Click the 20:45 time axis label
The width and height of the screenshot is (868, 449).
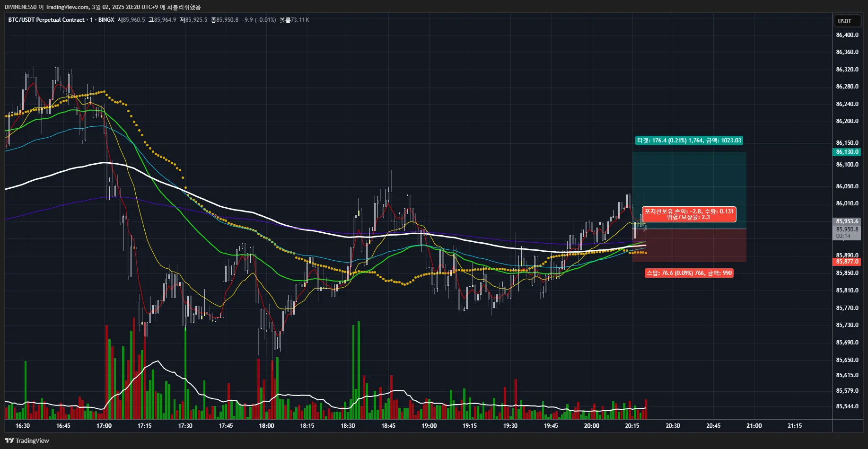714,426
